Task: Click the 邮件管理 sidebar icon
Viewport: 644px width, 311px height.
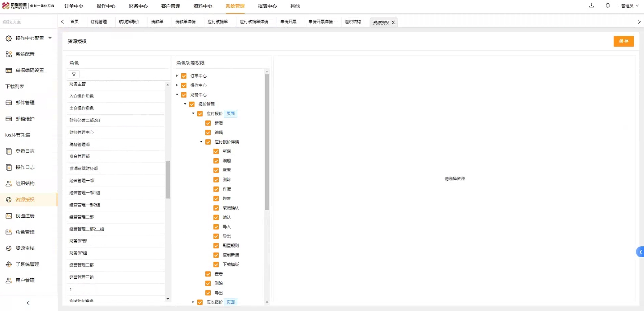Action: [x=9, y=103]
